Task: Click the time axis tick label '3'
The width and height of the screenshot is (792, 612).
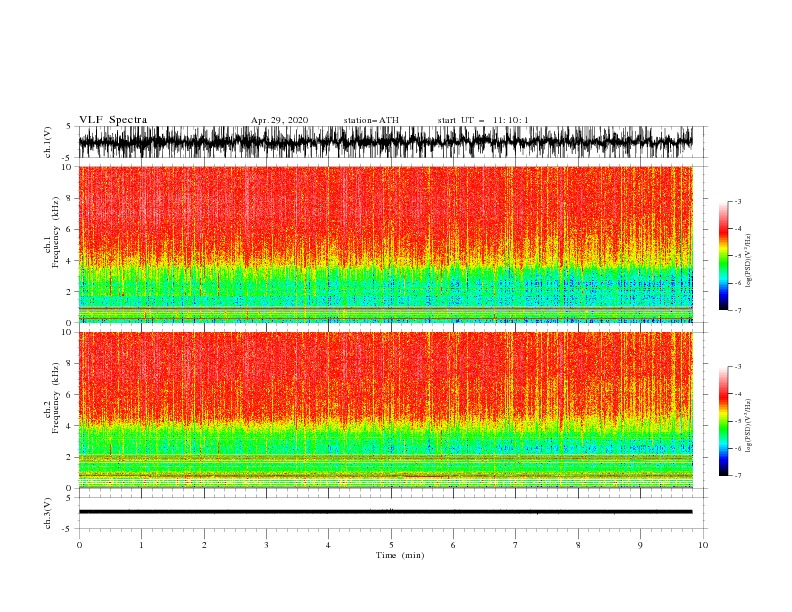Action: click(x=266, y=545)
